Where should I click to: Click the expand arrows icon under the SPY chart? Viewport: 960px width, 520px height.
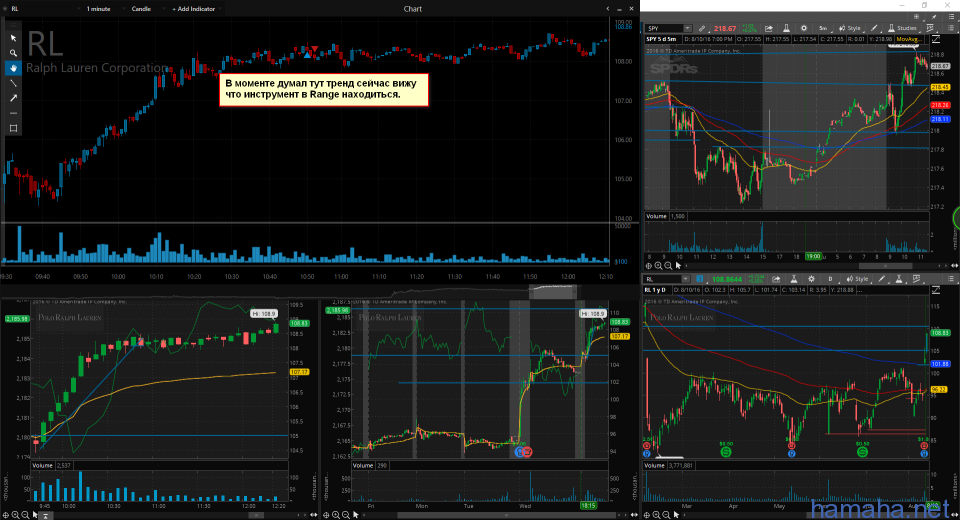point(954,266)
